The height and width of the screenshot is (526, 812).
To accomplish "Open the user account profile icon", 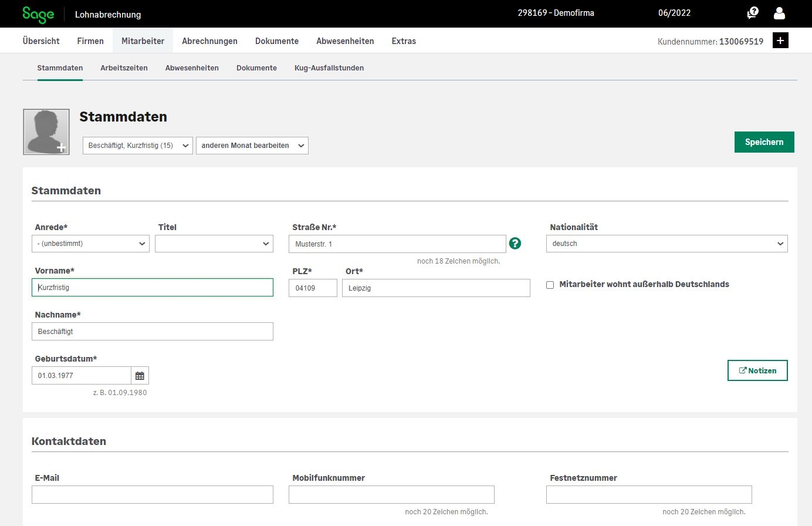I will pos(779,13).
